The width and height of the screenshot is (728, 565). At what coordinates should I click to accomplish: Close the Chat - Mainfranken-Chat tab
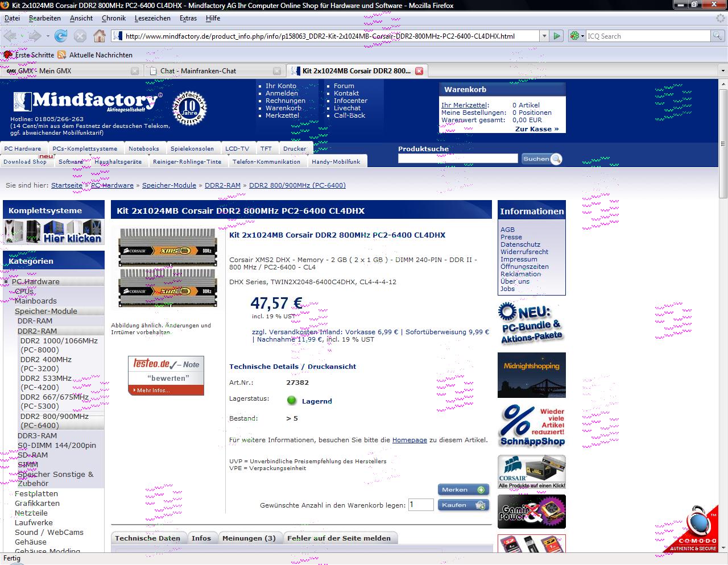pyautogui.click(x=277, y=71)
